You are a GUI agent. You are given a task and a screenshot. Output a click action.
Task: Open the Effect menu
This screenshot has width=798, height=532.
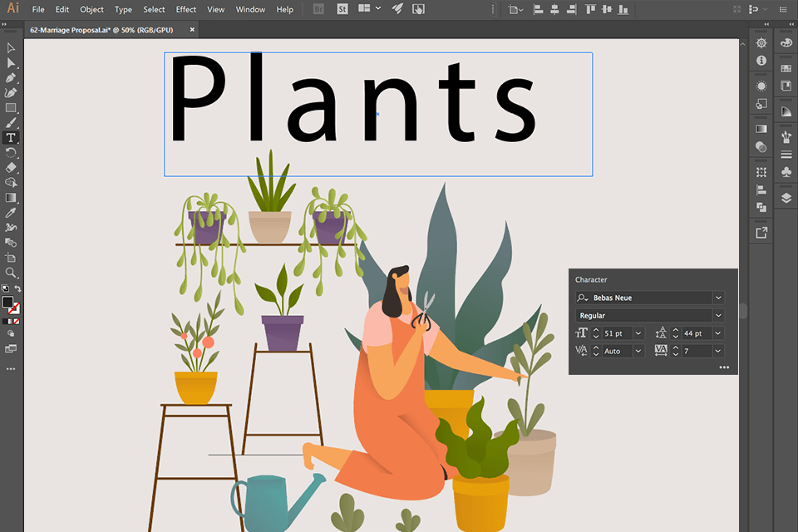(186, 9)
